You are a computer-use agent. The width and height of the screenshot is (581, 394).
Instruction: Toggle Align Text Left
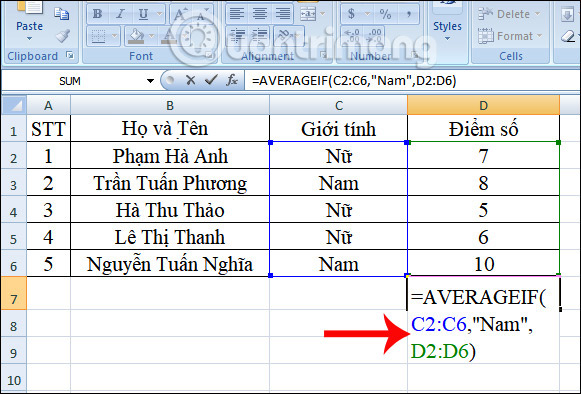point(236,14)
